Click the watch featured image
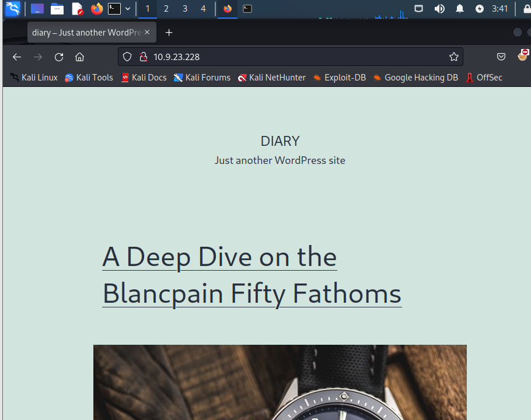 click(280, 383)
